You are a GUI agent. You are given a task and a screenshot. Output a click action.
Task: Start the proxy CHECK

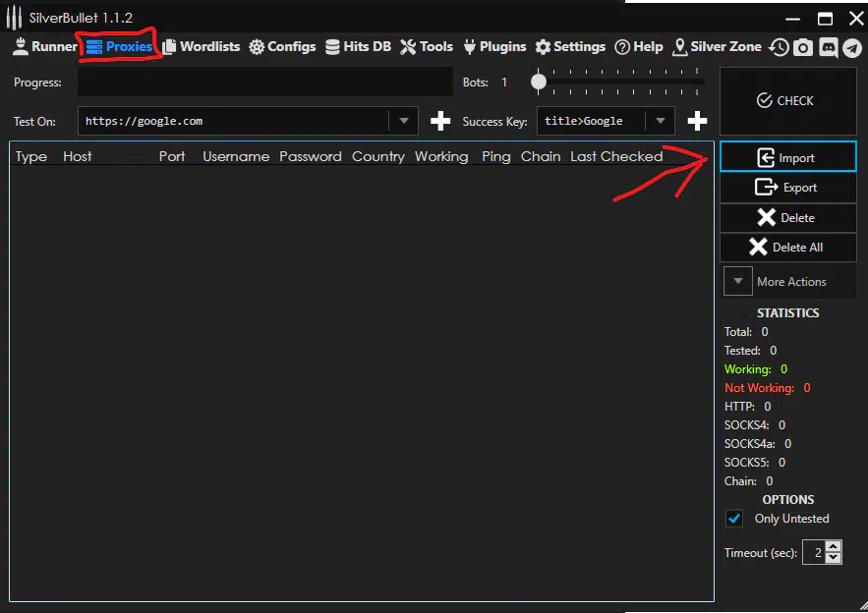[787, 101]
